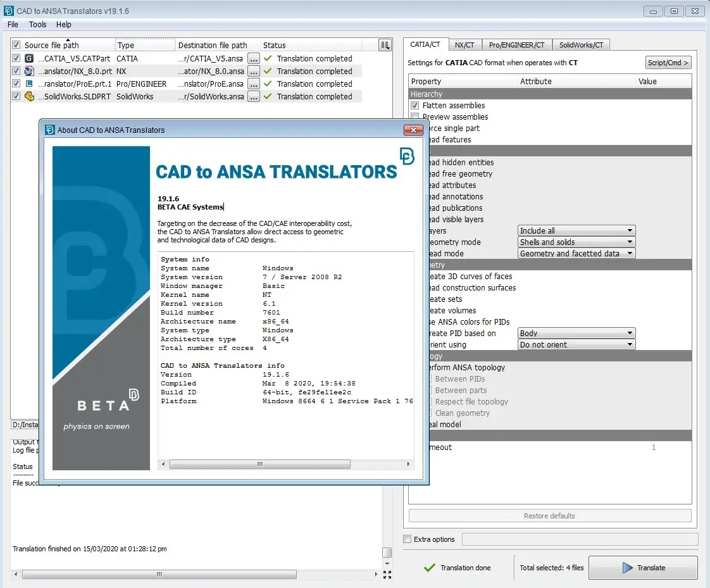Browse destination for NX_8.0.ansa

point(254,71)
